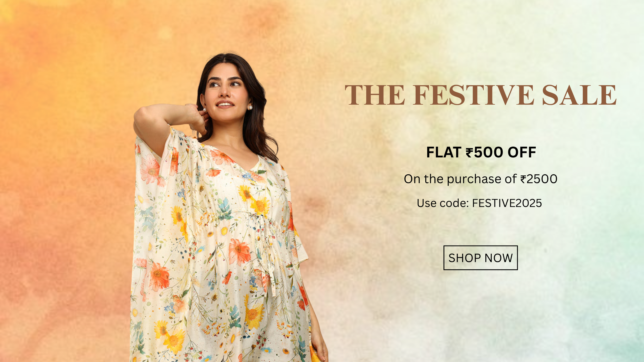Click the pearl earring below the model's hair

click(249, 107)
